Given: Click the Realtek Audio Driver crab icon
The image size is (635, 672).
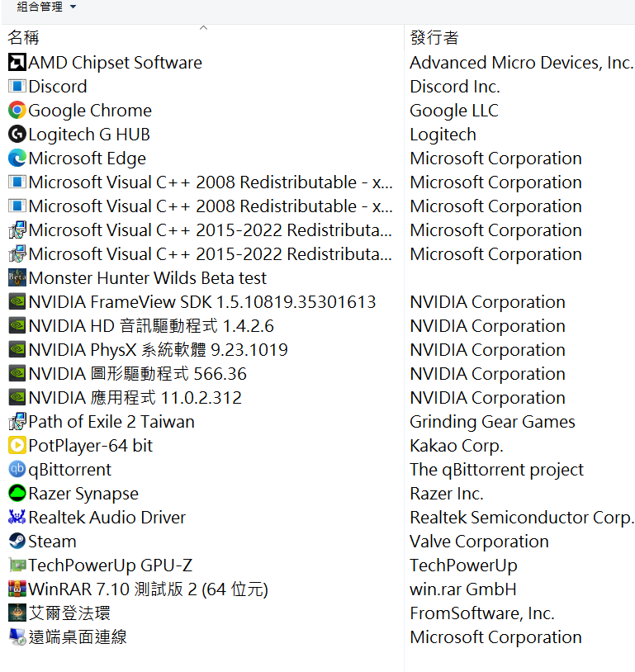Looking at the screenshot, I should point(17,518).
